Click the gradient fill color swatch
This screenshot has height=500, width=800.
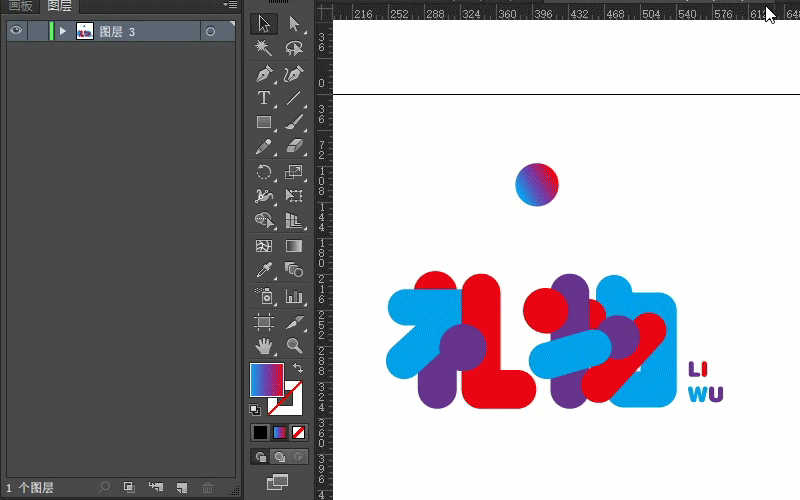(266, 380)
